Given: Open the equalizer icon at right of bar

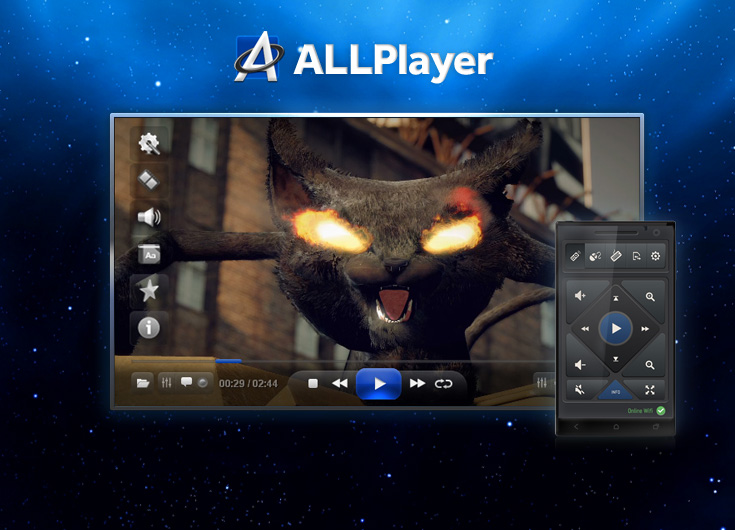Looking at the screenshot, I should [542, 383].
